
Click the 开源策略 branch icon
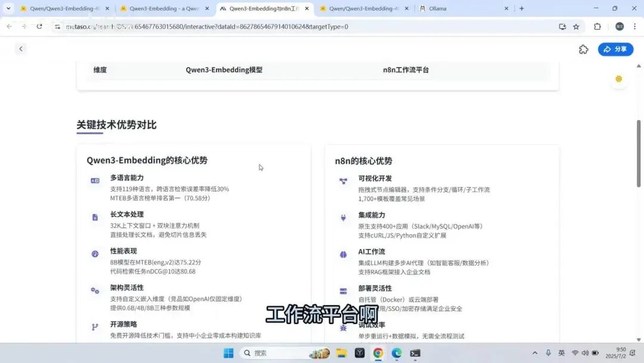95,327
